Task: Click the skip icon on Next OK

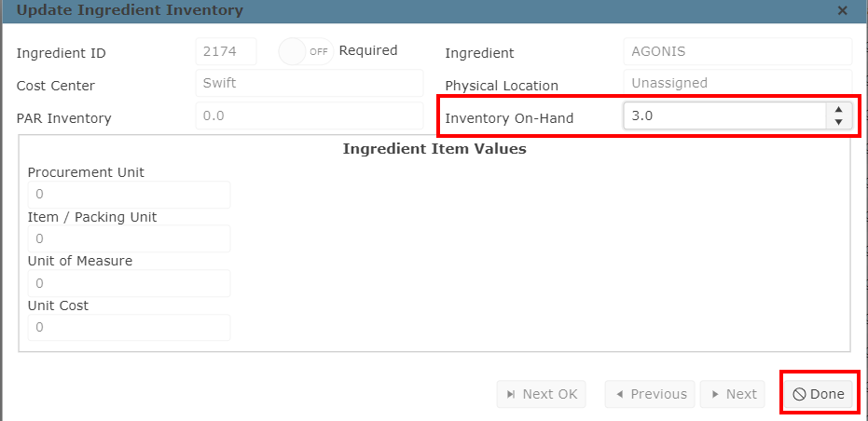Action: point(510,394)
